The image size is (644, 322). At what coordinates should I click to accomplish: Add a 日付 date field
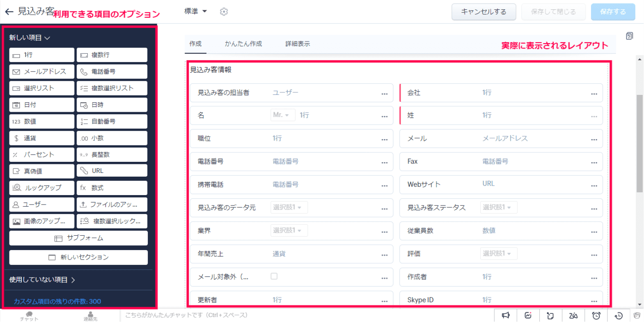tap(41, 105)
